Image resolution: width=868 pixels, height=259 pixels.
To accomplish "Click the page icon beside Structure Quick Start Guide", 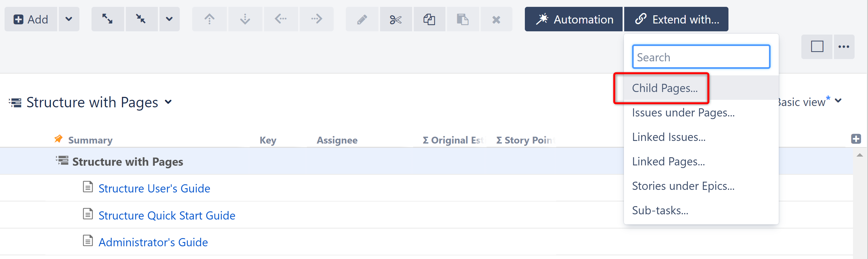I will [88, 214].
